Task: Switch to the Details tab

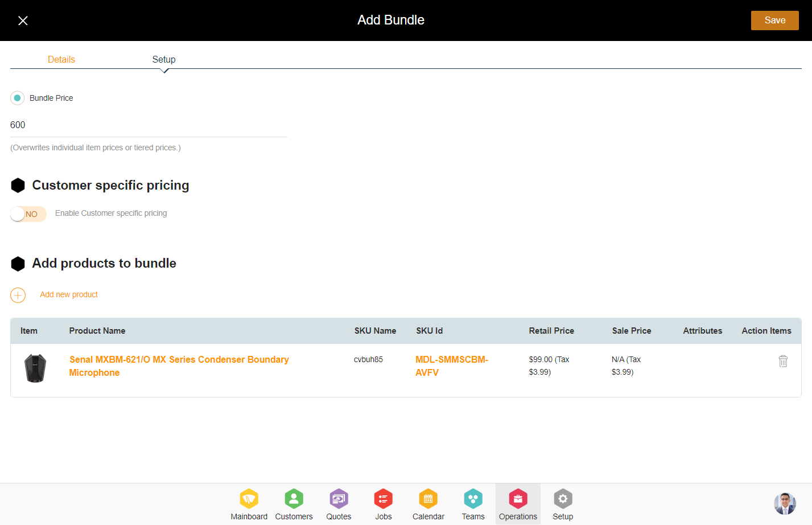Action: tap(61, 59)
